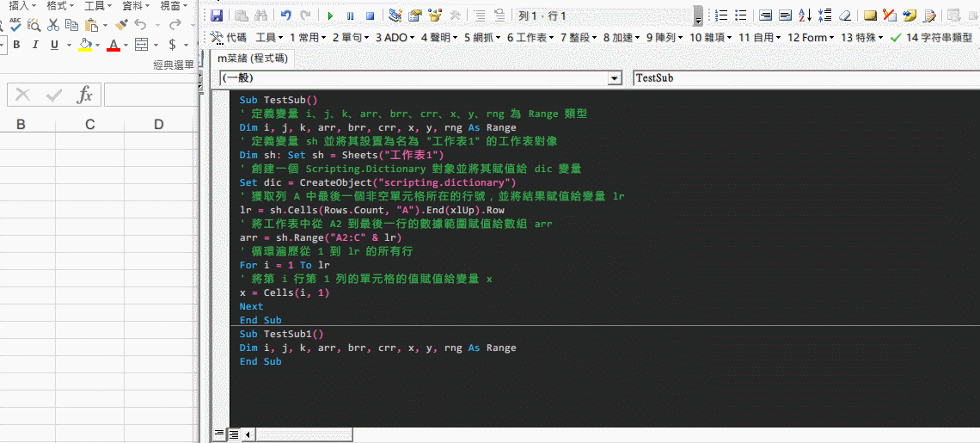The width and height of the screenshot is (980, 443).
Task: Open the 6 工作表 menu
Action: [x=530, y=38]
